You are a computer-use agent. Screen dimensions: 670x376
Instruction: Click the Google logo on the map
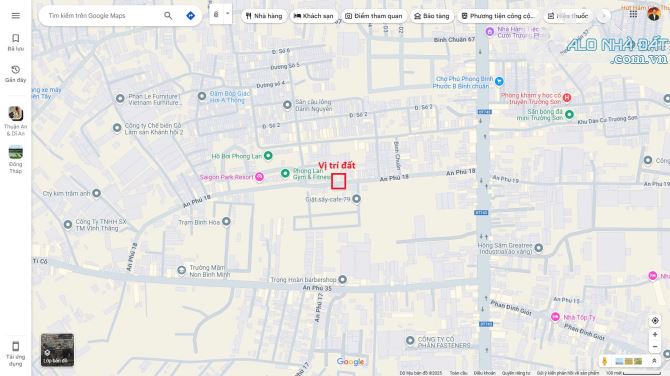tap(350, 362)
